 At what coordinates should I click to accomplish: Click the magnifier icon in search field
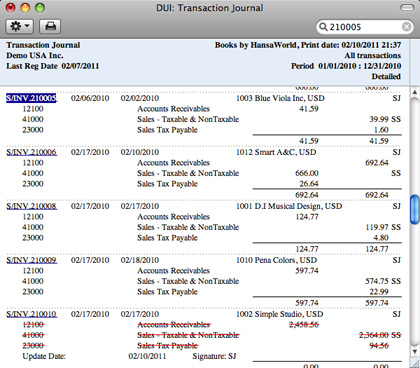pos(323,27)
